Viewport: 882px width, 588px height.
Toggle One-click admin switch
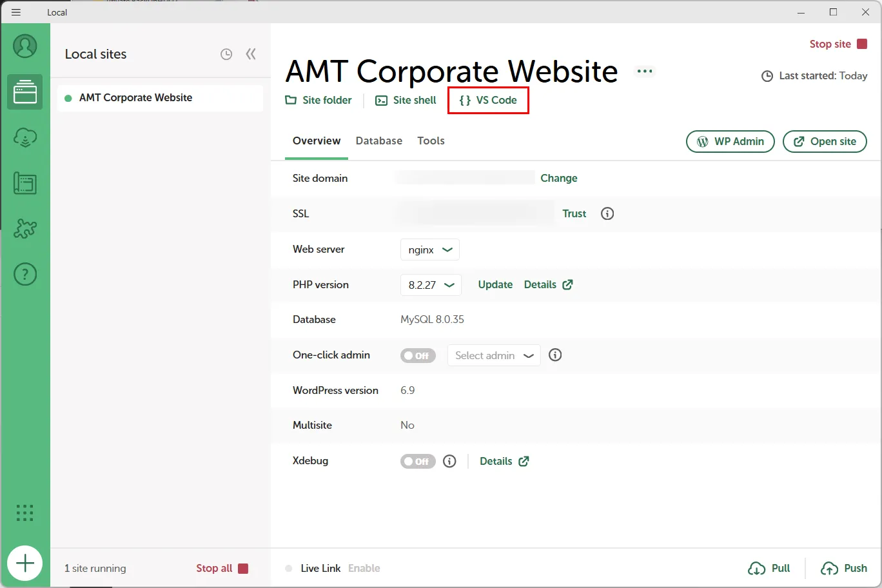418,356
